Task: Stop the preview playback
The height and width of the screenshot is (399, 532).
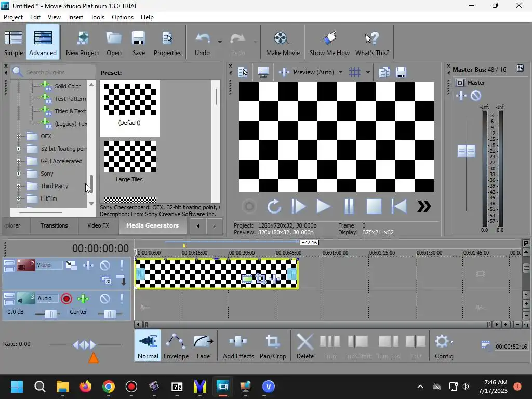Action: click(374, 206)
